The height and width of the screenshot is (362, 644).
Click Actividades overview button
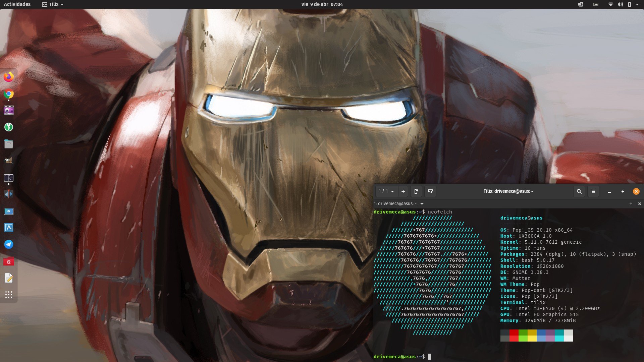17,4
